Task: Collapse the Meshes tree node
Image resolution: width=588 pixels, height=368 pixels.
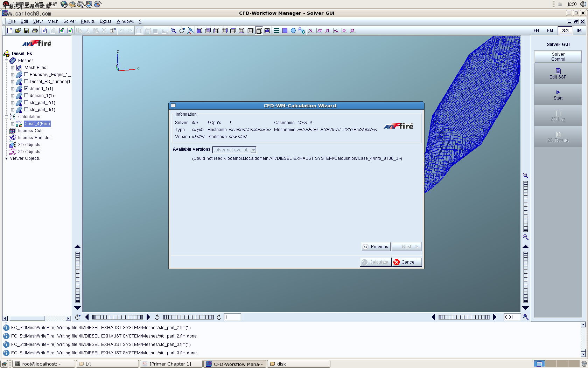Action: (x=6, y=61)
